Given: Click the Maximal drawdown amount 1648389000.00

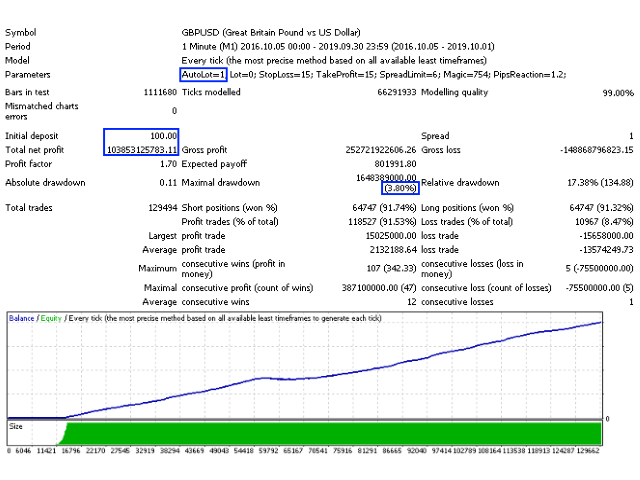Looking at the screenshot, I should coord(386,178).
